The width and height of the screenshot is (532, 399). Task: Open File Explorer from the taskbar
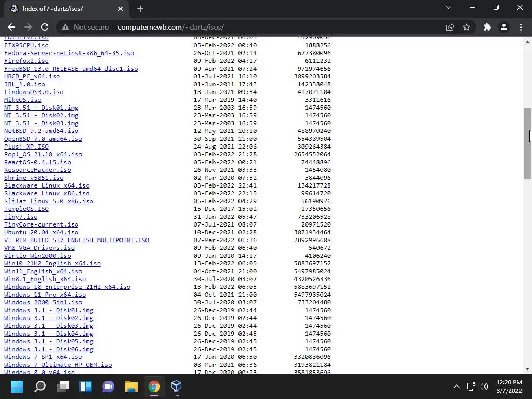pyautogui.click(x=131, y=387)
